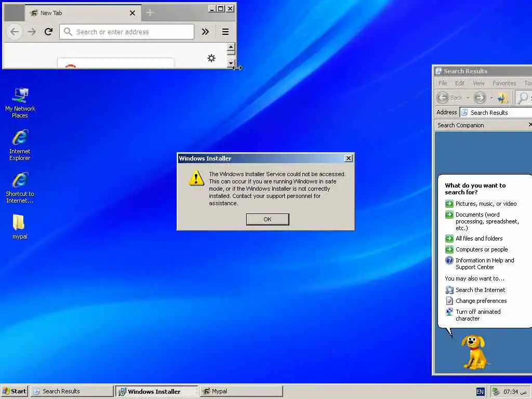This screenshot has height=399, width=532.
Task: Click Back button in Search Results window
Action: pyautogui.click(x=449, y=98)
